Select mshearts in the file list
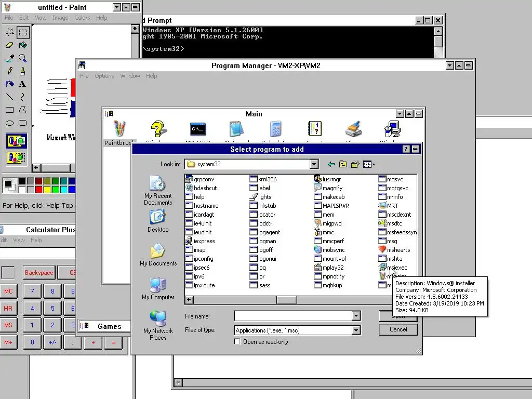 coord(394,250)
